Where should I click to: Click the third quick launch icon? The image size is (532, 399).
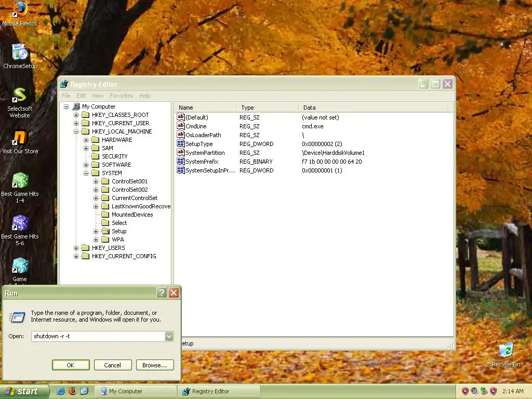pyautogui.click(x=84, y=391)
